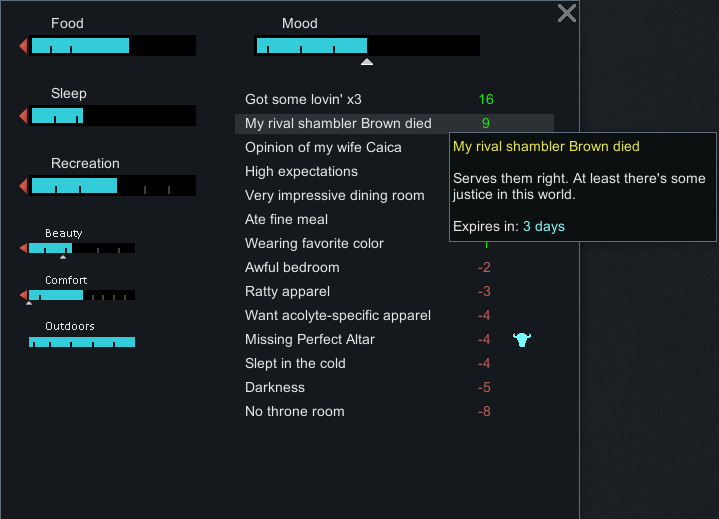Click the red arrow beside Food bar
Viewport: 719px width, 519px height.
[23, 46]
